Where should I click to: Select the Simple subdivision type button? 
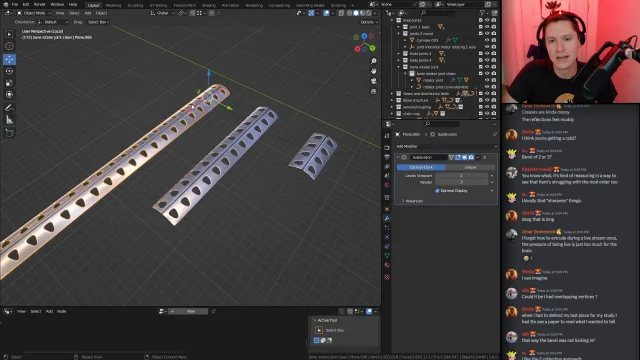tap(470, 167)
